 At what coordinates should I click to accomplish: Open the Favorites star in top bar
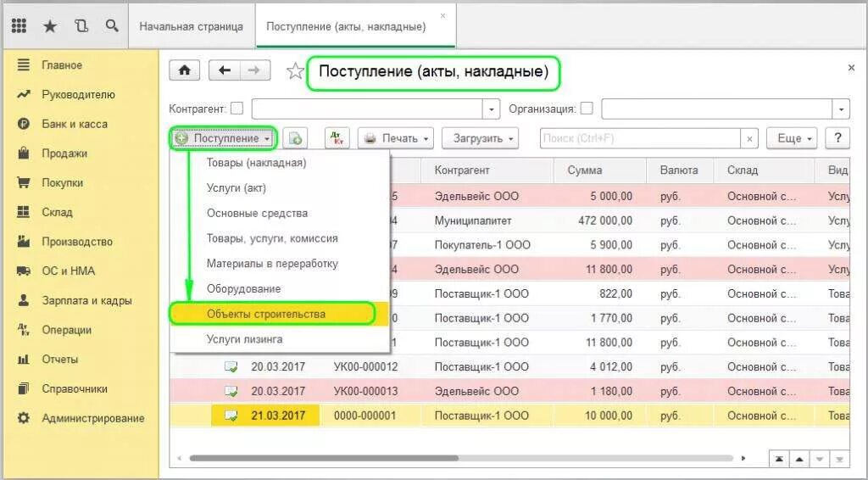point(50,26)
